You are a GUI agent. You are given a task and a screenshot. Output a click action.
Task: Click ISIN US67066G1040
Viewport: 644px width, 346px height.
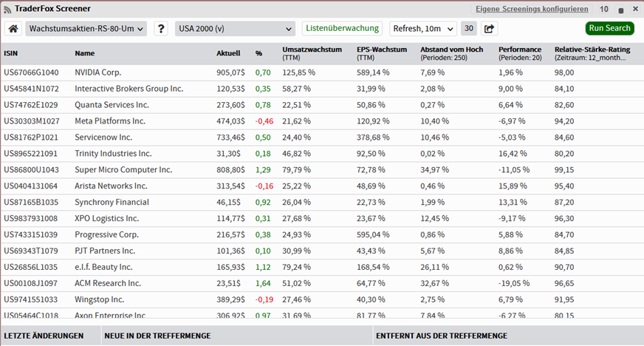click(31, 72)
